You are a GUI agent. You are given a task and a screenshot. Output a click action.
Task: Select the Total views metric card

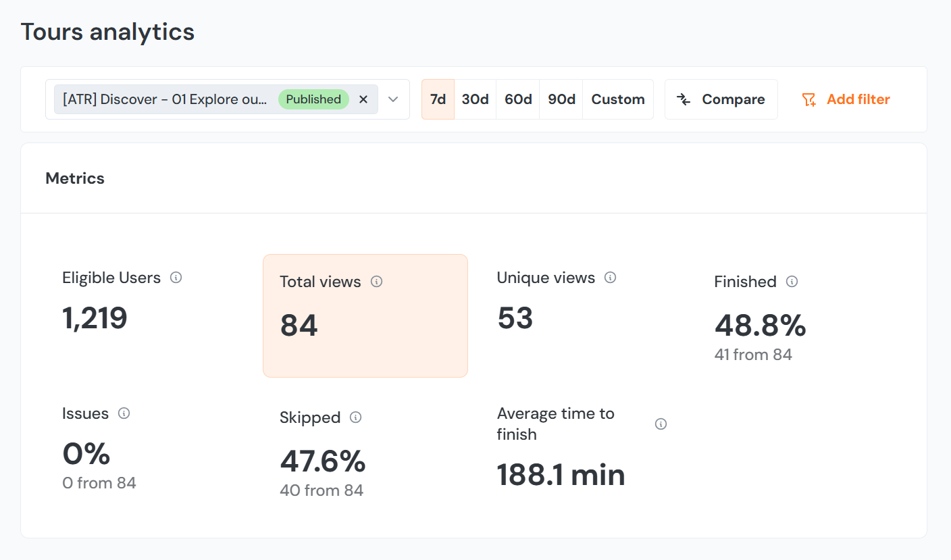pos(365,315)
